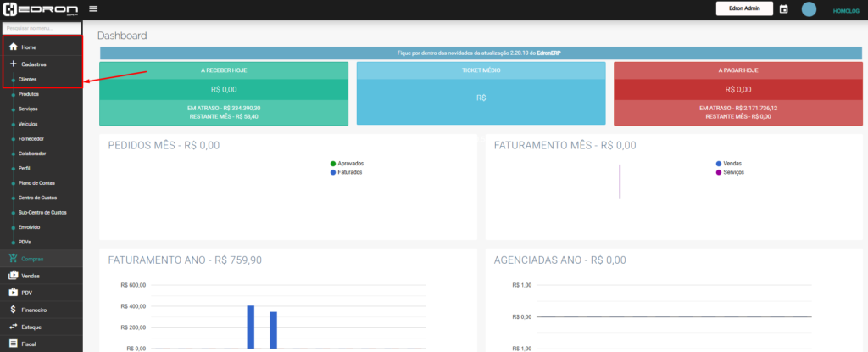
Task: Click the menu search input field
Action: pos(41,28)
